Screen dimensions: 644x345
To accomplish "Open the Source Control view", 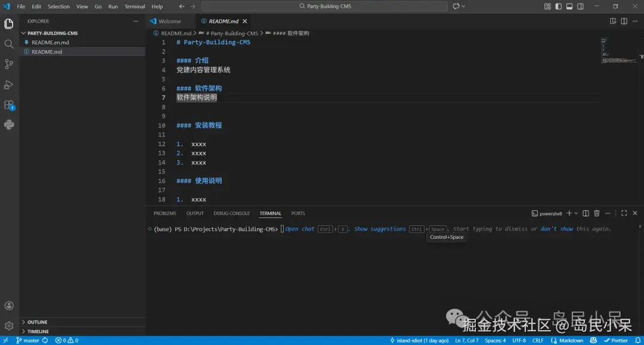I will click(8, 64).
